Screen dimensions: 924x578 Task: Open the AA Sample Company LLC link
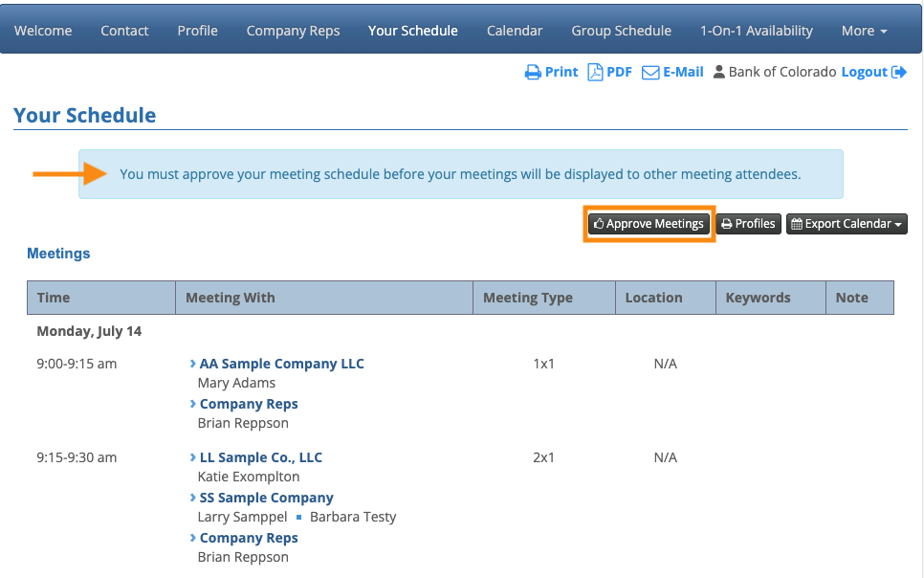(x=281, y=364)
